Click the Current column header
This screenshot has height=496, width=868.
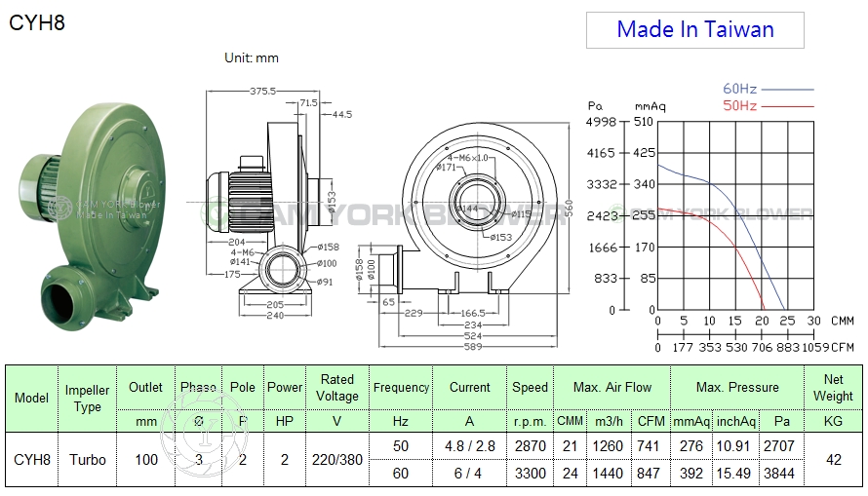(469, 387)
